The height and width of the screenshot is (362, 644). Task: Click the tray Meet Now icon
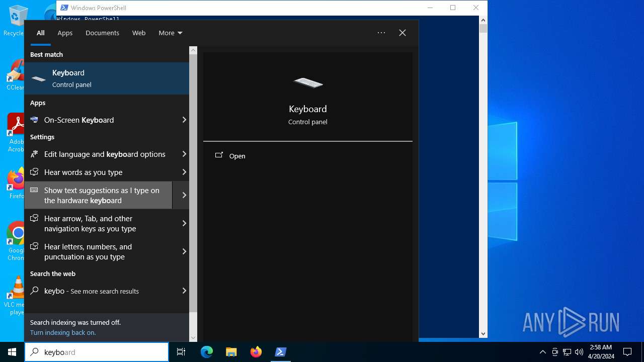point(555,352)
